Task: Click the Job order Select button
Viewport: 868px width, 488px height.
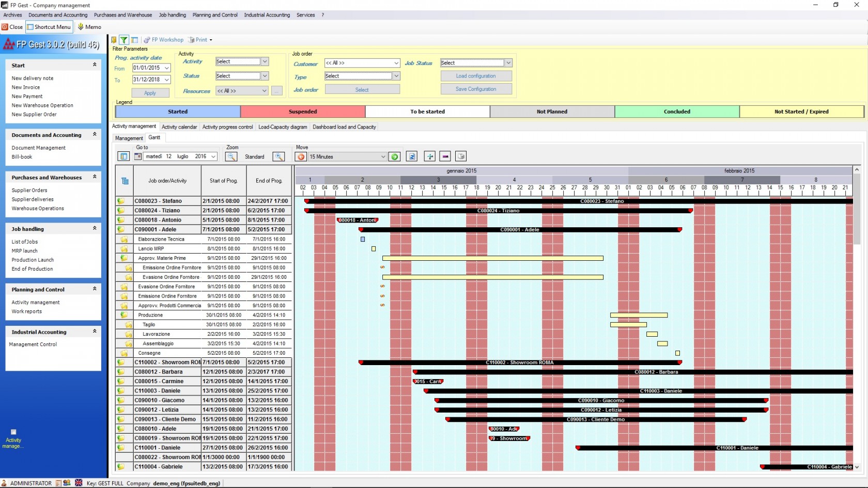Action: pos(362,90)
